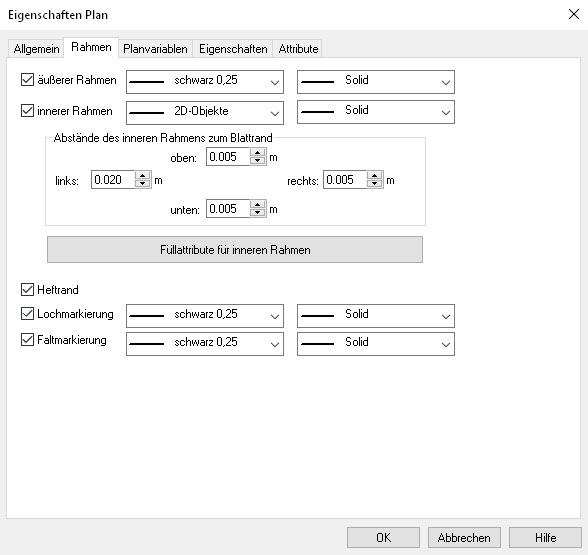588x555 pixels.
Task: Decrease the unten distance with down arrow
Action: (x=257, y=213)
